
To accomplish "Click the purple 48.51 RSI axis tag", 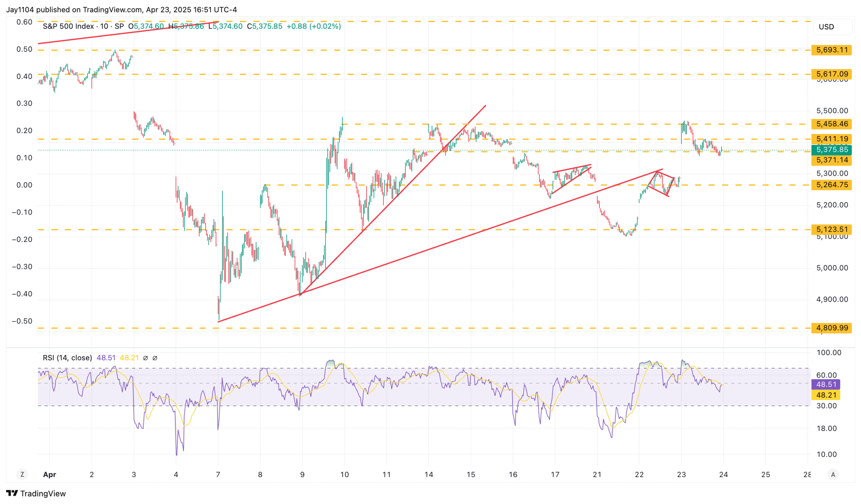I will 826,385.
